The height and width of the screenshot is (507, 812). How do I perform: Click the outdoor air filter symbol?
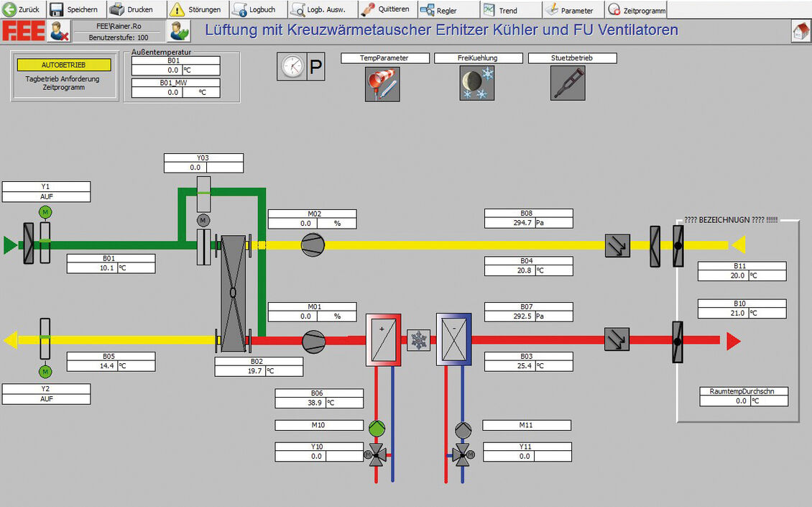29,243
